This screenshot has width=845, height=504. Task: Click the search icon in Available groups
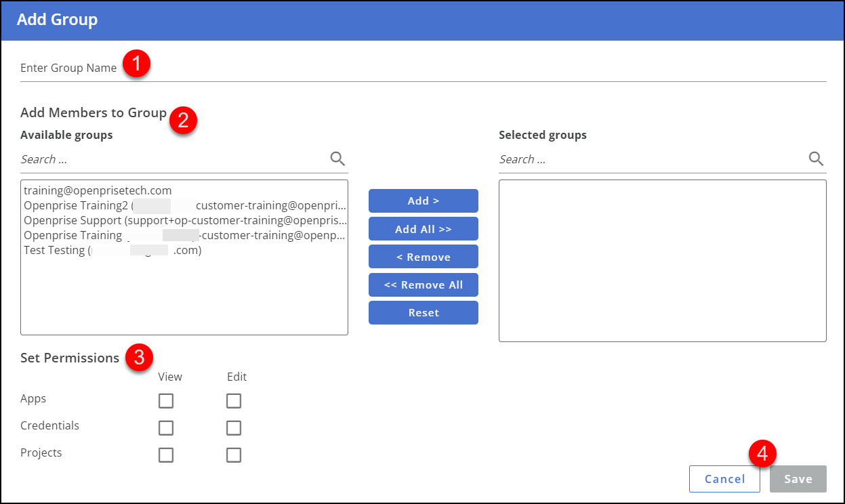[x=337, y=159]
